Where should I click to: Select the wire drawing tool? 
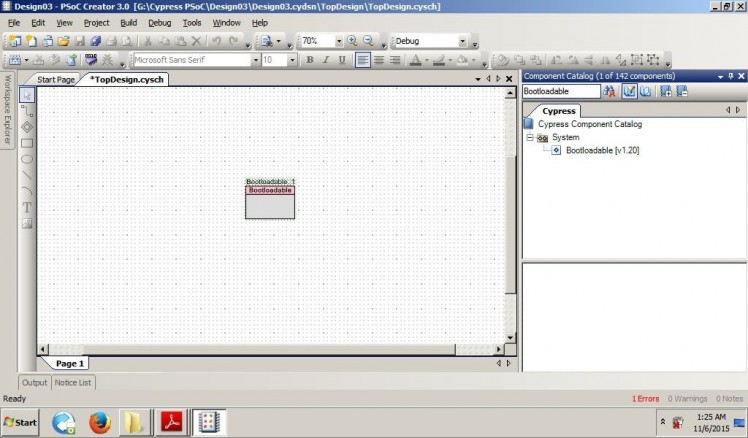coord(27,111)
